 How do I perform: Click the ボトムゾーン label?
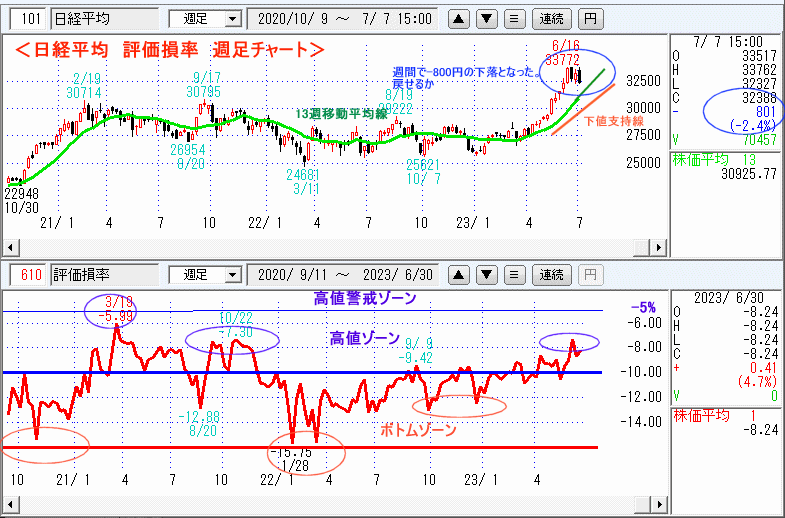[418, 430]
